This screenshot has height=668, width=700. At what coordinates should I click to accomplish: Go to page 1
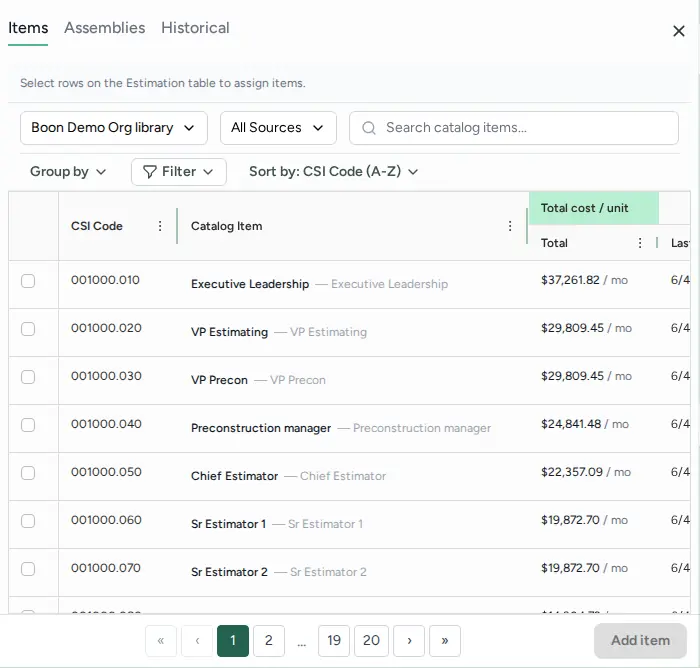click(x=233, y=641)
